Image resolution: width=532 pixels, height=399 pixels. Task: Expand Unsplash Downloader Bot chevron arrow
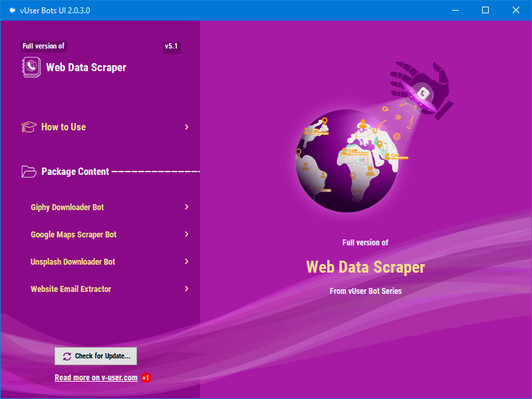pyautogui.click(x=187, y=261)
